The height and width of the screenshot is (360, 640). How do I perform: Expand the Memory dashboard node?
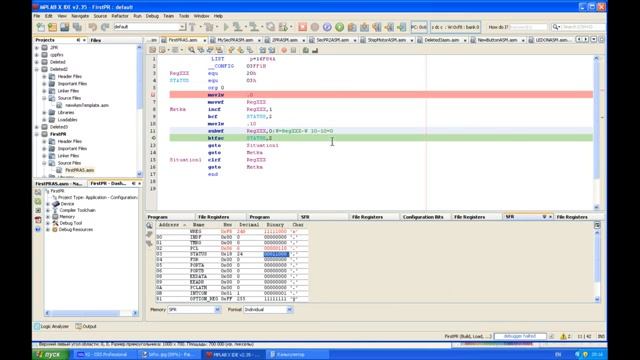point(48,217)
